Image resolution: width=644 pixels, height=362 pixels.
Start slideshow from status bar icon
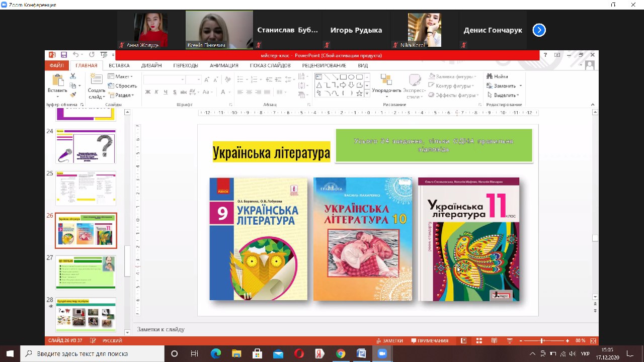click(x=510, y=340)
